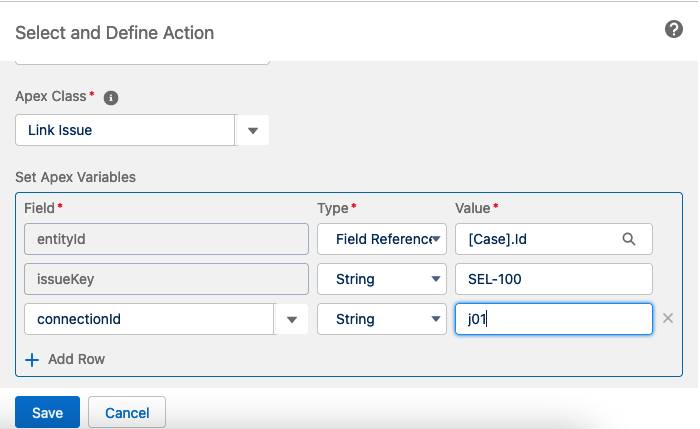Click the j01 value input
The image size is (700, 429).
pos(553,319)
